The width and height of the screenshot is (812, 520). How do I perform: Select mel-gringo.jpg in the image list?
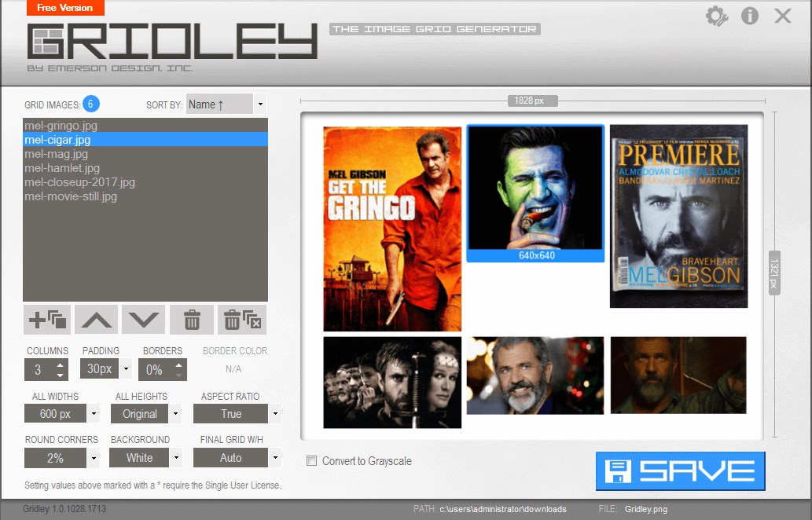tap(145, 125)
